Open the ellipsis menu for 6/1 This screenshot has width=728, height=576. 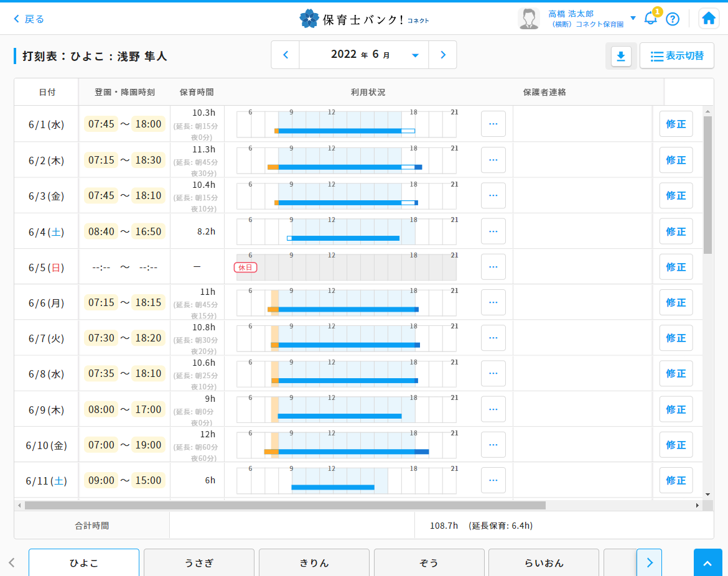493,124
